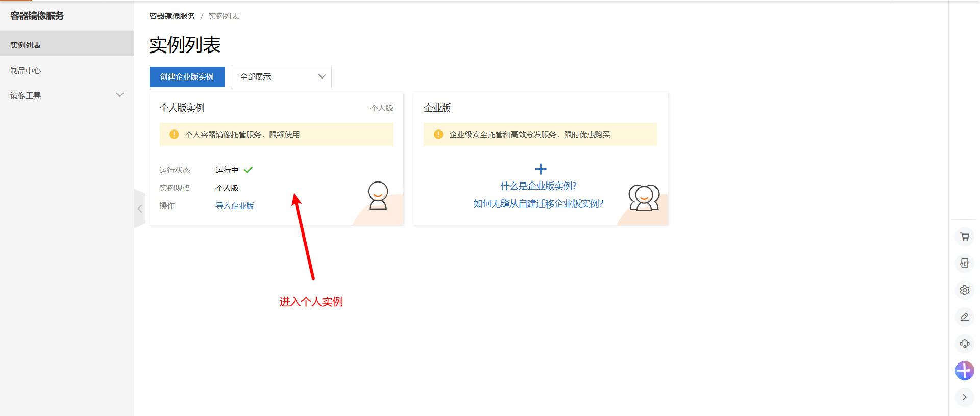Viewport: 980px width, 416px height.
Task: Click the group avatar illustration in 企业版 card
Action: [x=644, y=197]
